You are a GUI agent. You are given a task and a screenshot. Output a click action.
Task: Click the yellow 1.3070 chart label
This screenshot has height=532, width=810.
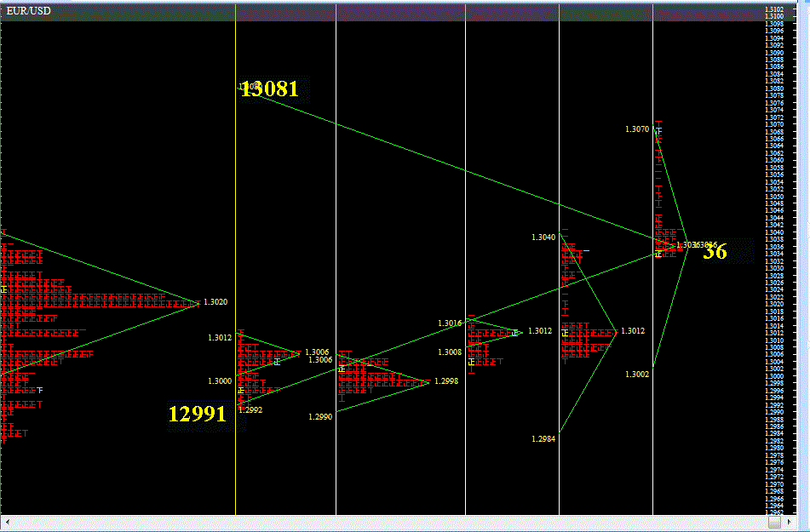click(x=637, y=129)
